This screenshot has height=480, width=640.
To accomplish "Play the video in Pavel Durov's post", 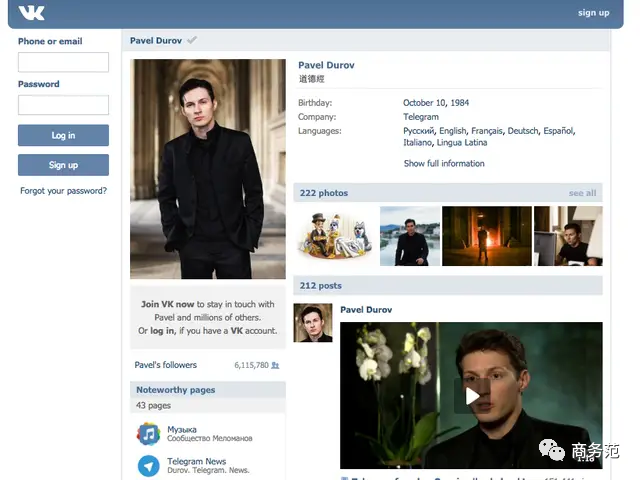I will (472, 396).
